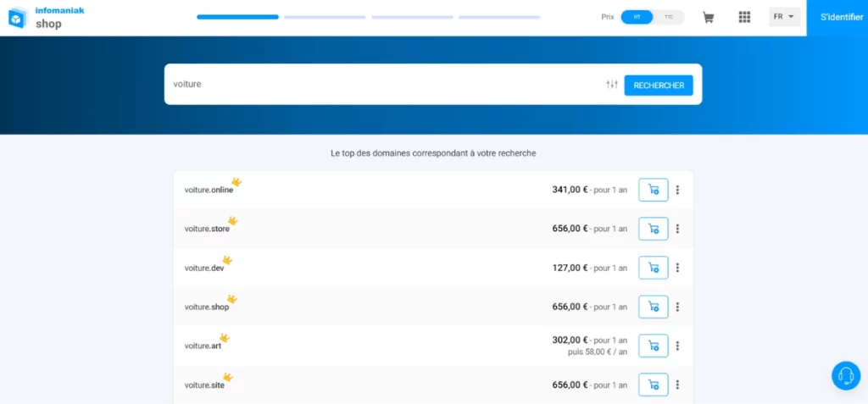Open the shopping cart in header

(x=708, y=17)
